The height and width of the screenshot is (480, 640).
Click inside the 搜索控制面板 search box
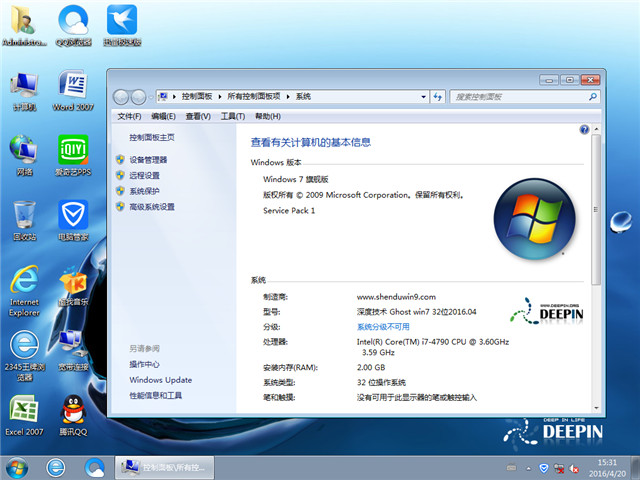click(x=518, y=97)
